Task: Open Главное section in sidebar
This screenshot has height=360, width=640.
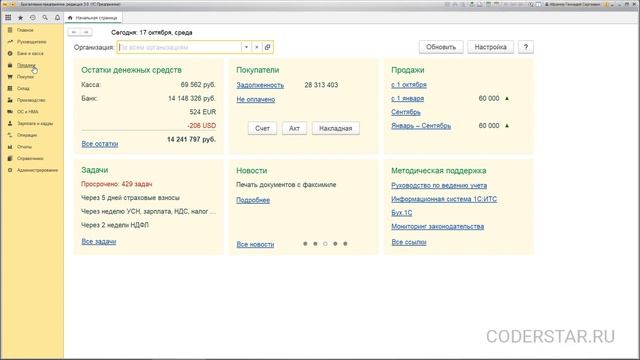Action: [x=25, y=30]
